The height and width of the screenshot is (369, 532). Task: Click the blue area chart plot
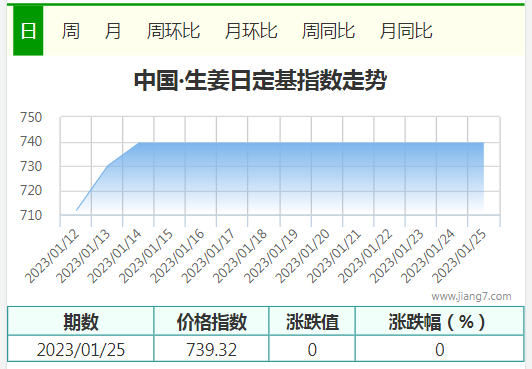[280, 178]
